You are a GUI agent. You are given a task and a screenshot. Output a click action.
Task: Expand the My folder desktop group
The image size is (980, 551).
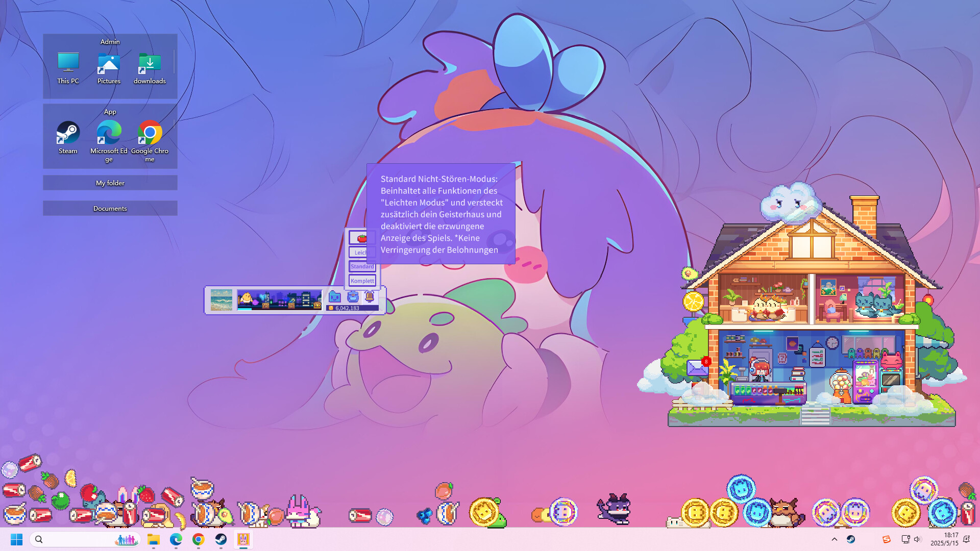tap(110, 183)
